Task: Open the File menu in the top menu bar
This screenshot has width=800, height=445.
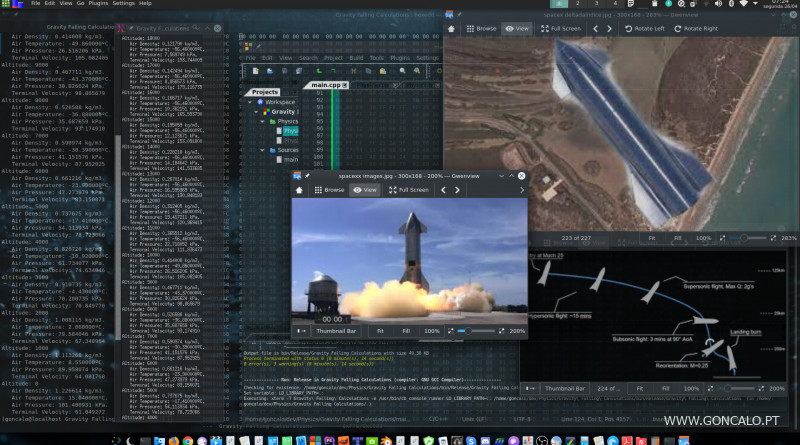Action: click(x=35, y=3)
